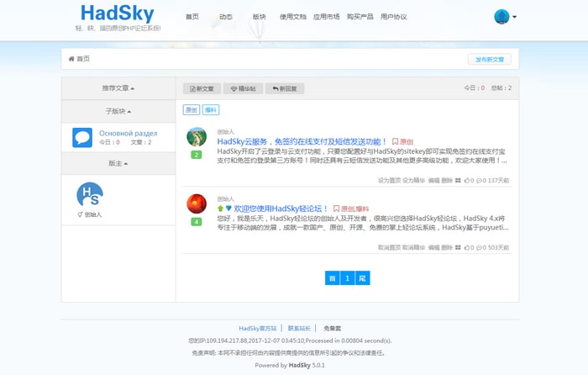
Task: Go to first page with 首 button
Action: tap(333, 278)
